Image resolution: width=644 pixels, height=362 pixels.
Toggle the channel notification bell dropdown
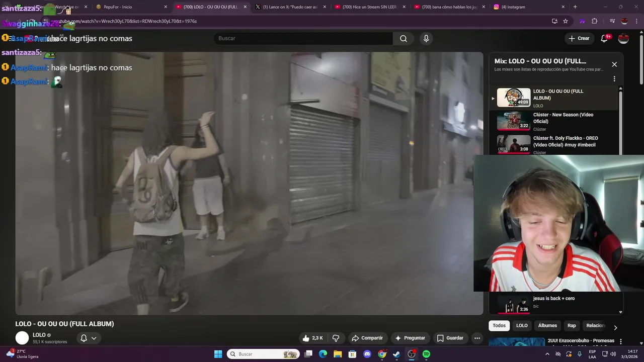pos(89,338)
